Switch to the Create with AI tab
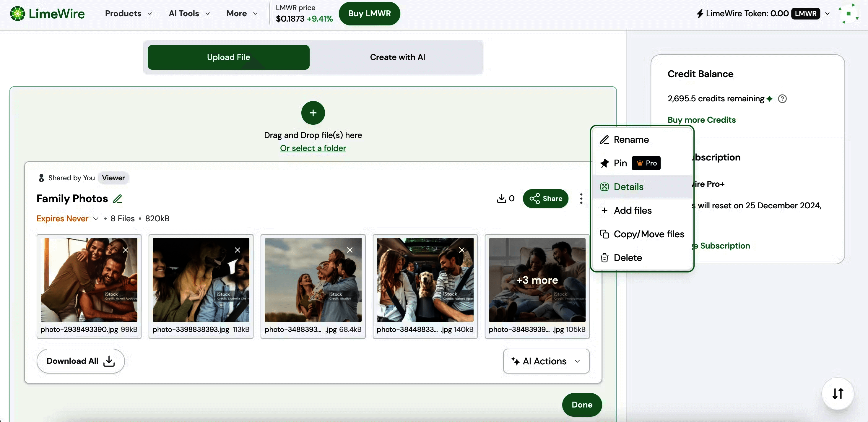Viewport: 868px width, 422px height. point(397,57)
